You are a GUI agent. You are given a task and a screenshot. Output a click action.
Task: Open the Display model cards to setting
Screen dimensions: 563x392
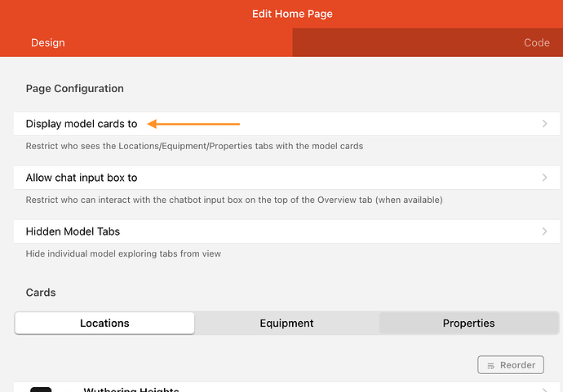pyautogui.click(x=82, y=124)
